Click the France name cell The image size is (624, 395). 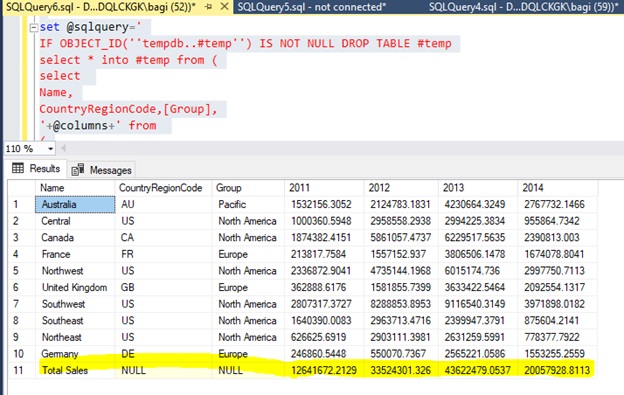coord(75,254)
